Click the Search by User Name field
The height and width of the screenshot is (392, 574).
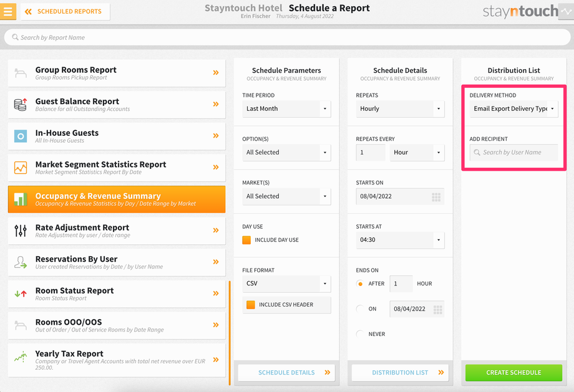point(514,153)
